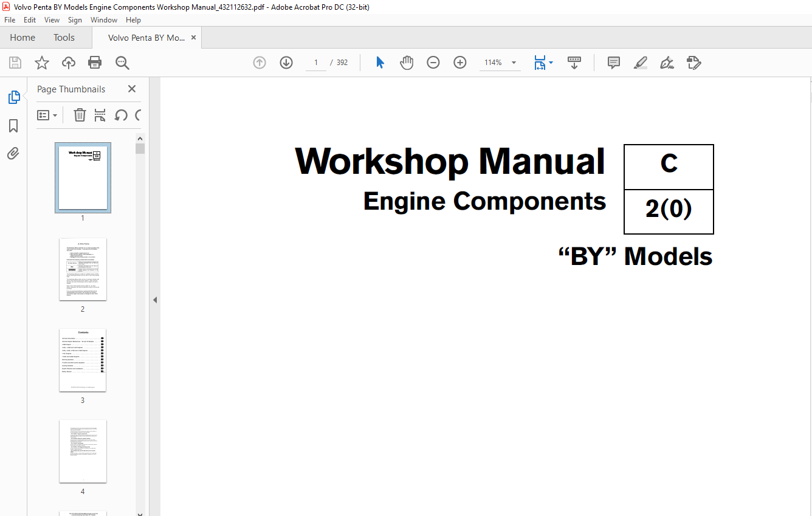
Task: Go to previous page arrow
Action: (x=260, y=63)
